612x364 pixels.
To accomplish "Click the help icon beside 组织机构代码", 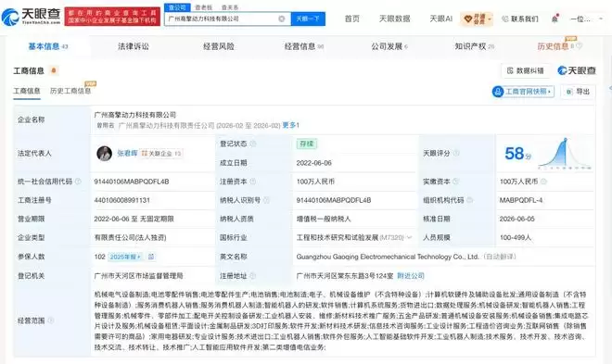I will point(469,200).
